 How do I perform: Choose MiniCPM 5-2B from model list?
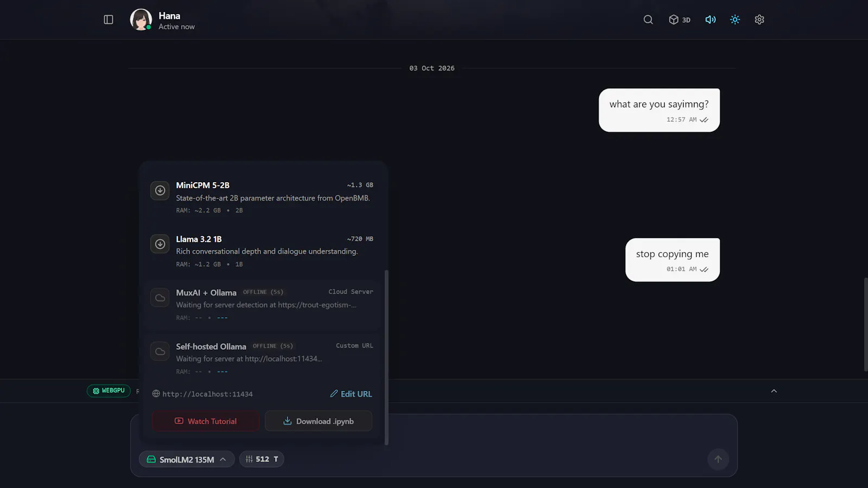pos(263,197)
